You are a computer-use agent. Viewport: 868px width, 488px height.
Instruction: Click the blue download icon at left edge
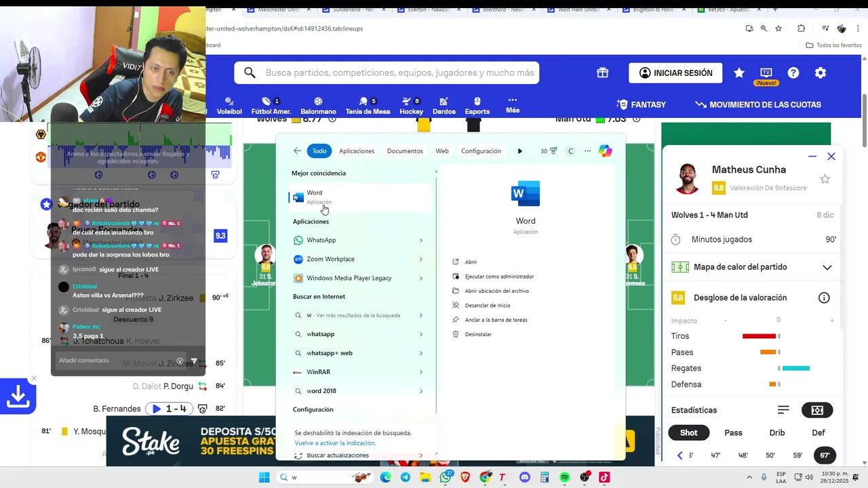pos(18,396)
